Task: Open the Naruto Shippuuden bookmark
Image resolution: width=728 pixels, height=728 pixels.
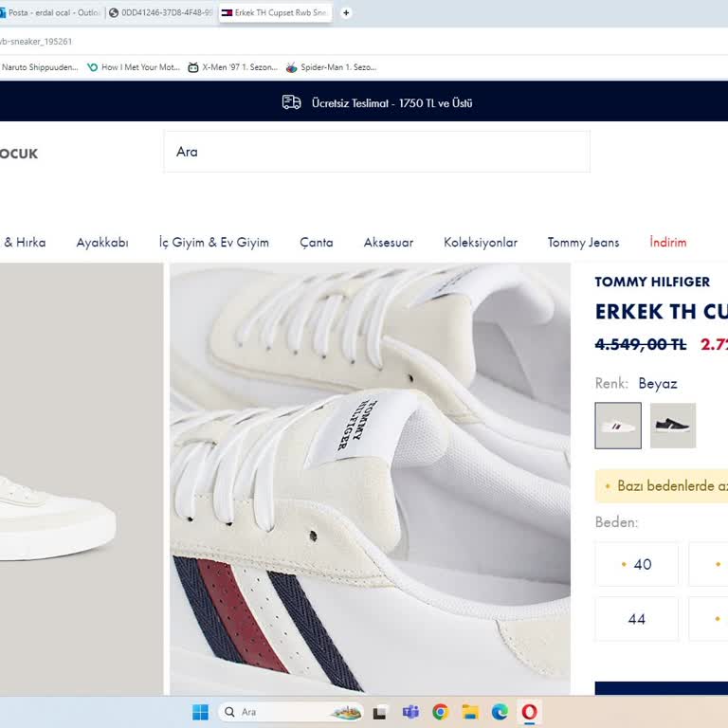Action: pyautogui.click(x=40, y=67)
